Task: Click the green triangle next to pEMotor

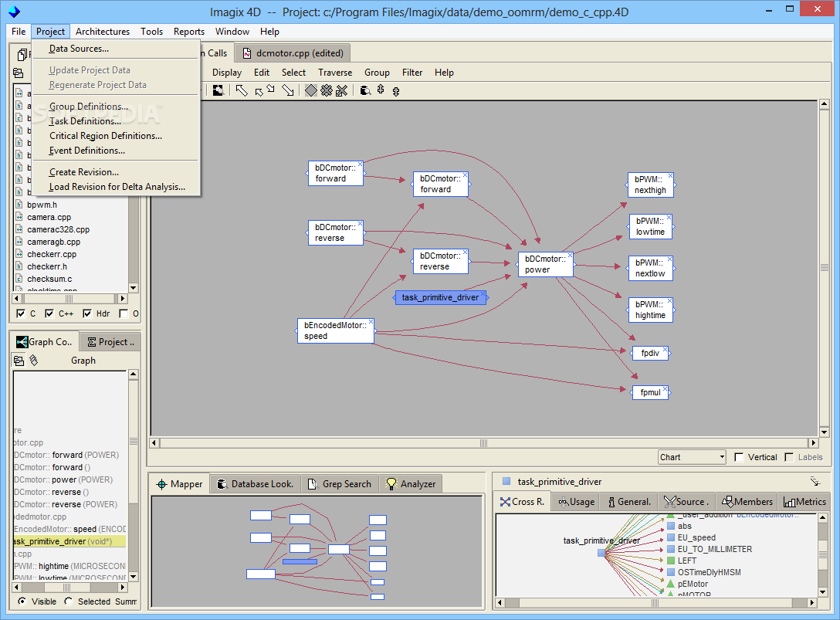Action: (x=671, y=584)
